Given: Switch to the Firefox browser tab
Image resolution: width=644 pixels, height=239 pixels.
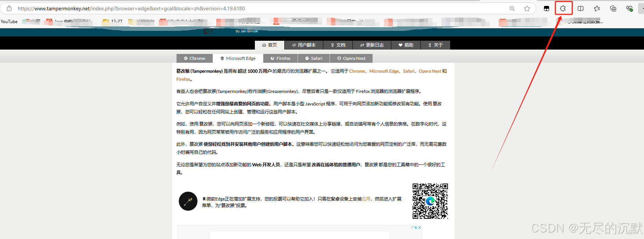Looking at the screenshot, I should pos(281,58).
